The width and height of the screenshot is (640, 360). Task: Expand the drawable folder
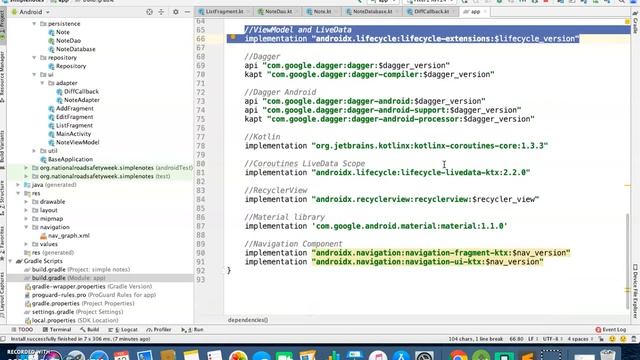[26, 202]
